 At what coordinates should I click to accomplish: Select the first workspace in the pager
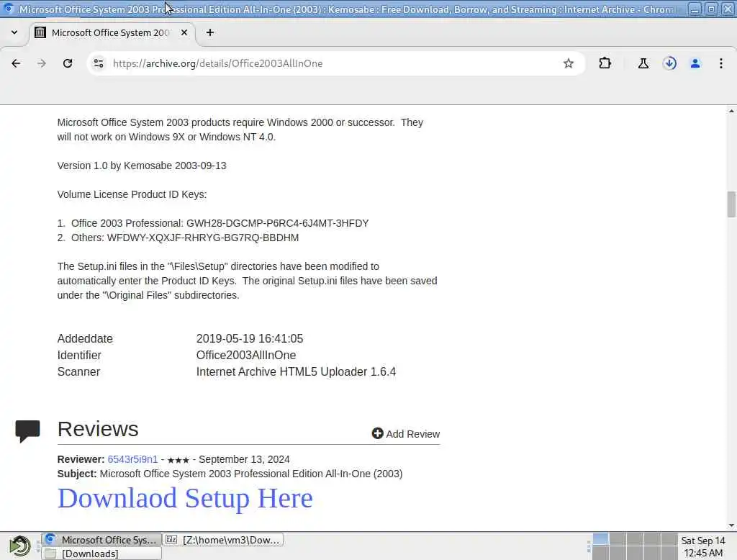coord(600,539)
